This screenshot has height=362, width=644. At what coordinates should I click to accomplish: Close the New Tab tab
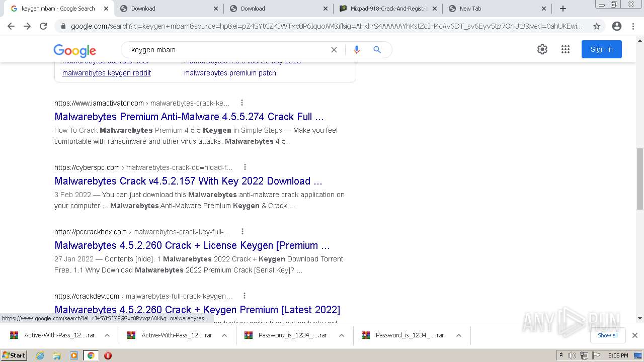pyautogui.click(x=544, y=9)
